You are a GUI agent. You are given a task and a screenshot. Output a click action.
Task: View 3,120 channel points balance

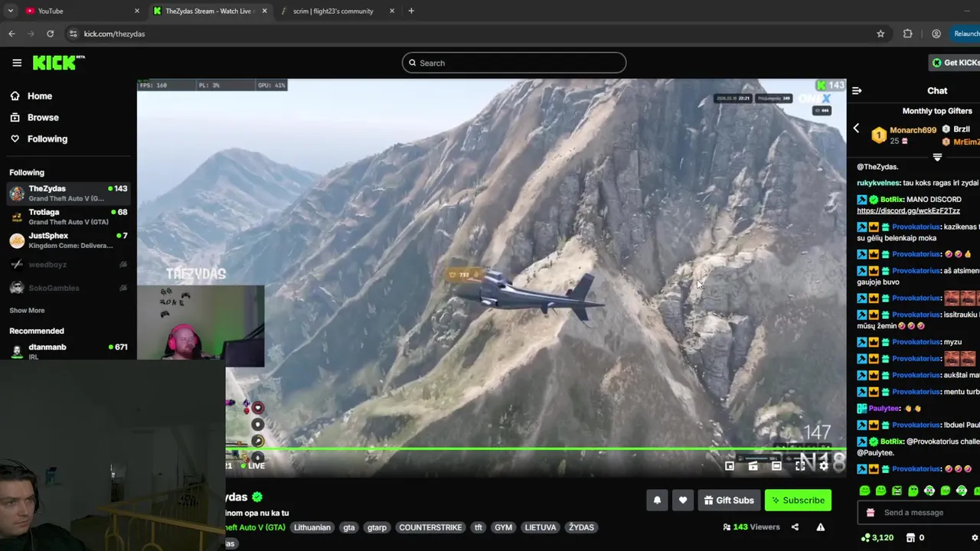coord(877,538)
